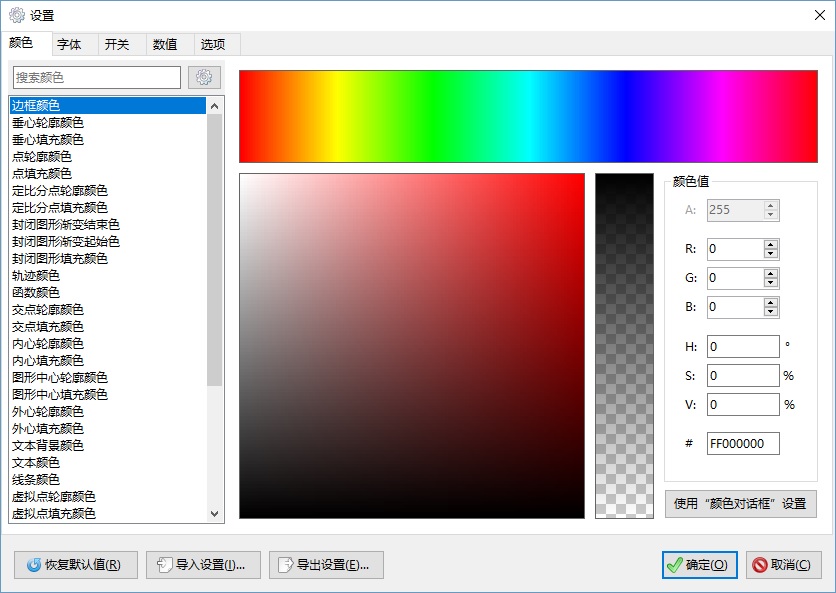Confirm with 确定(O) button

(x=700, y=565)
